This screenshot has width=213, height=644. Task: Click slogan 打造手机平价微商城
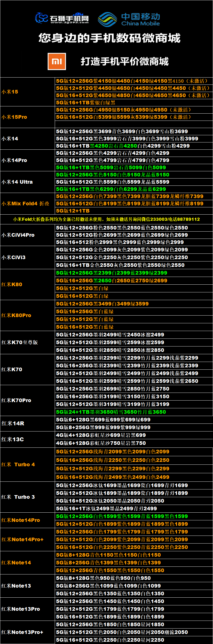pyautogui.click(x=125, y=62)
